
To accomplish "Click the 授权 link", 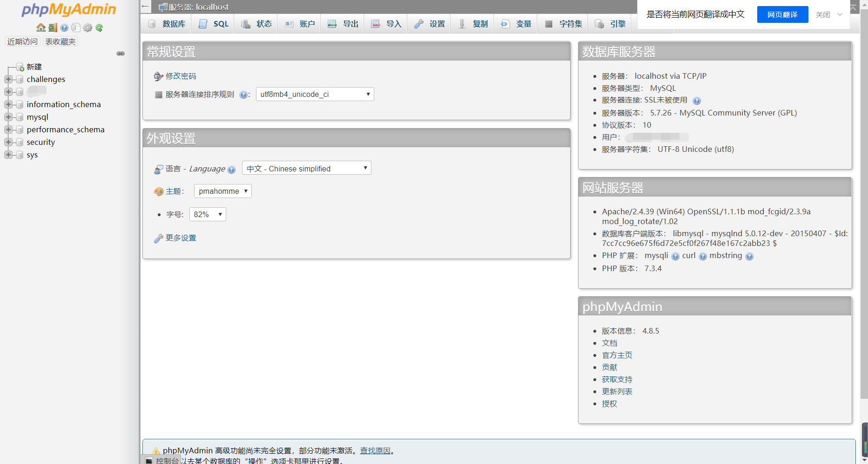I will [x=609, y=403].
